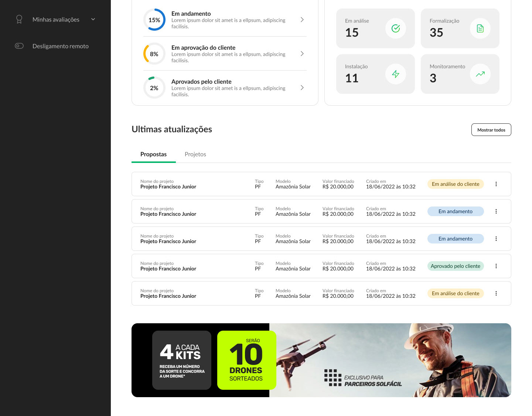Image resolution: width=532 pixels, height=416 pixels.
Task: Open Aprovados pelo cliente chevron
Action: [302, 88]
